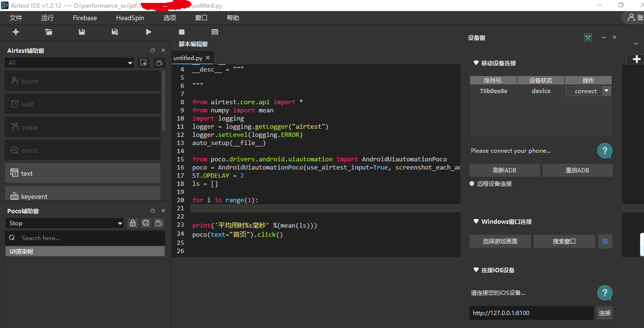Image resolution: width=644 pixels, height=328 pixels.
Task: Open the HeadSpin menu
Action: [x=130, y=18]
